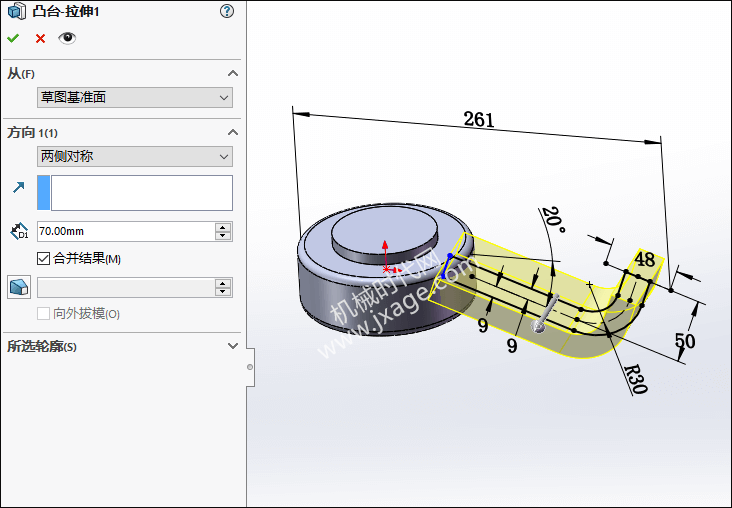Toggle detailed preview eye icon
The height and width of the screenshot is (508, 732).
pos(67,38)
